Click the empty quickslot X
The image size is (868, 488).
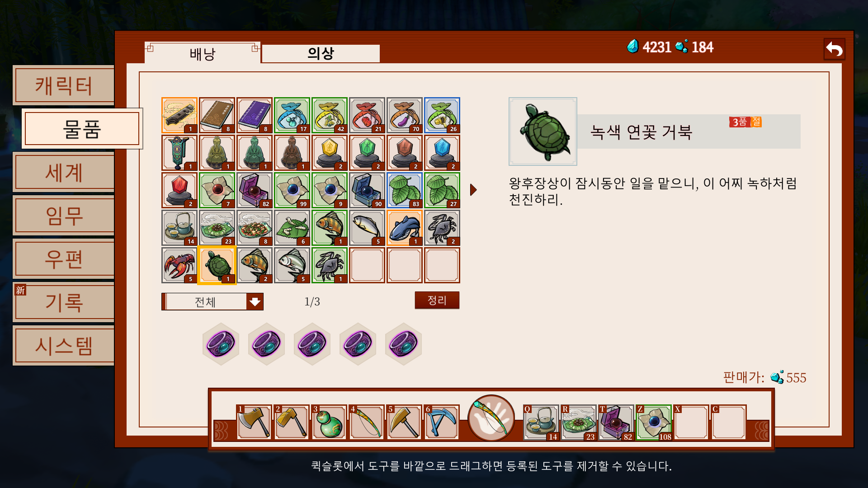tap(691, 422)
